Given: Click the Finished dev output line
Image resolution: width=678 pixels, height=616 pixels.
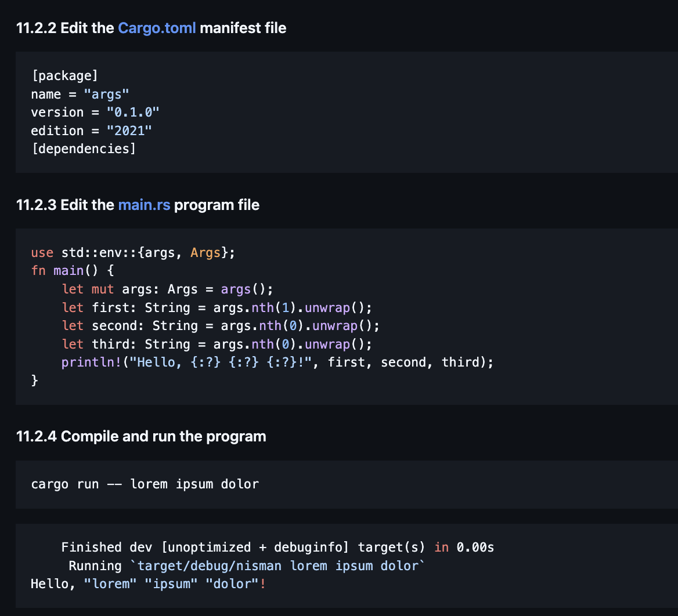Looking at the screenshot, I should tap(277, 547).
